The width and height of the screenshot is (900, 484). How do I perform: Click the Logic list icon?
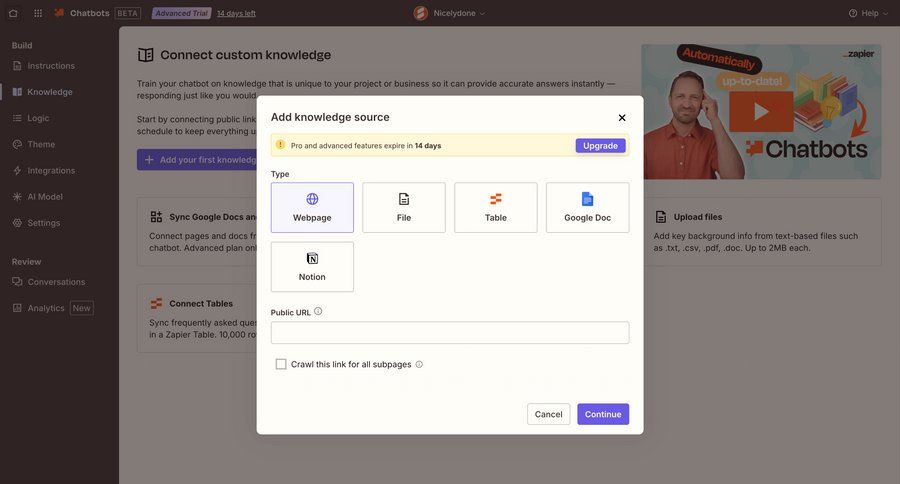[17, 118]
